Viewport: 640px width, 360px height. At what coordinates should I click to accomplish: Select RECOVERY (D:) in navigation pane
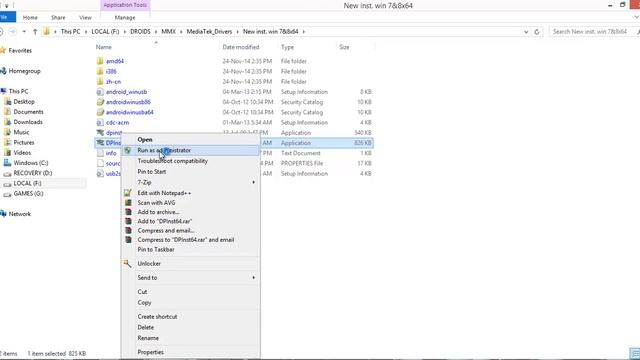(33, 173)
